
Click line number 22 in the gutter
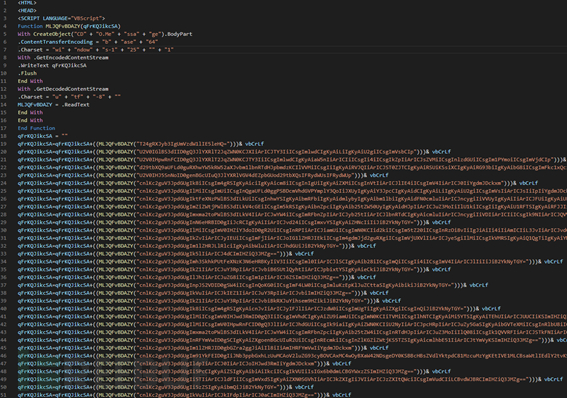pos(4,167)
